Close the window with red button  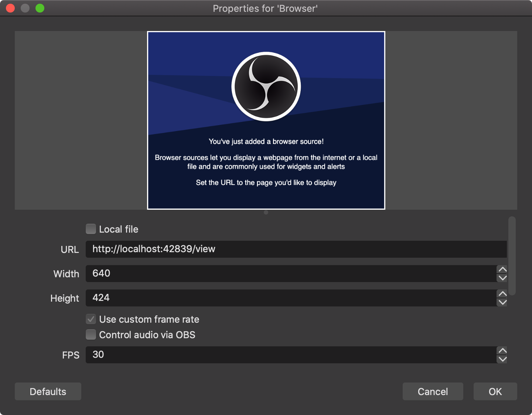[10, 8]
